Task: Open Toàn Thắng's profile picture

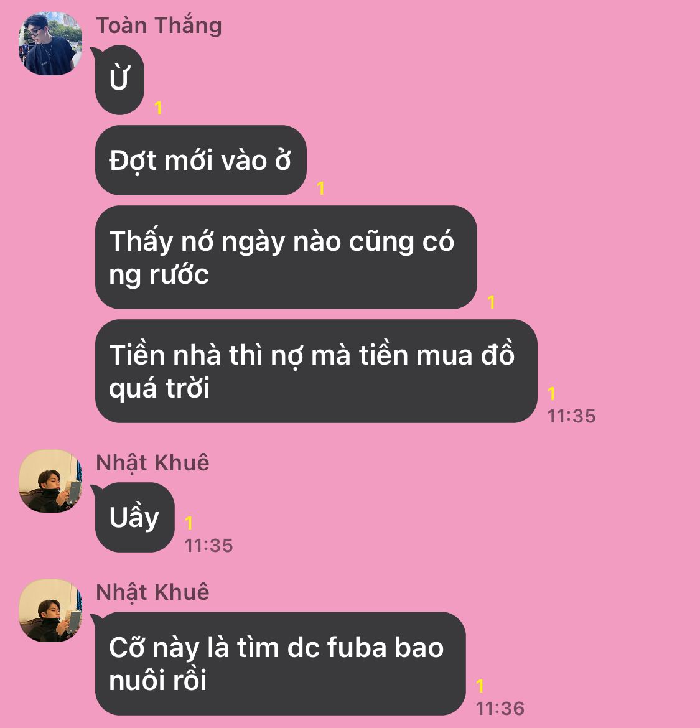Action: 50,44
